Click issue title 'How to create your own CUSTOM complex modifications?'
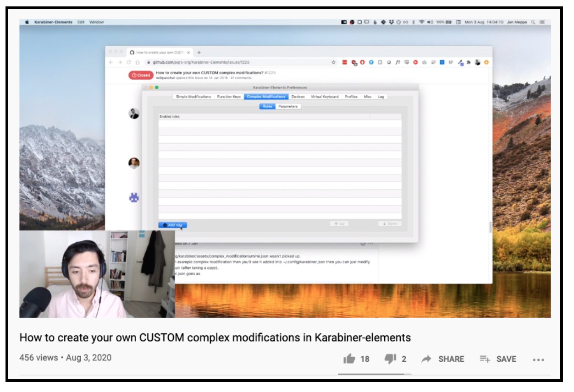 210,72
